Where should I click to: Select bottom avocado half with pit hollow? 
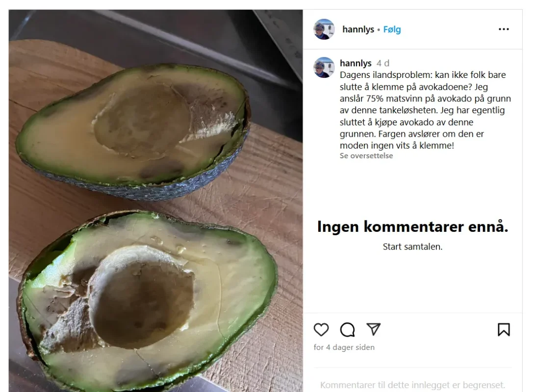[x=148, y=301]
